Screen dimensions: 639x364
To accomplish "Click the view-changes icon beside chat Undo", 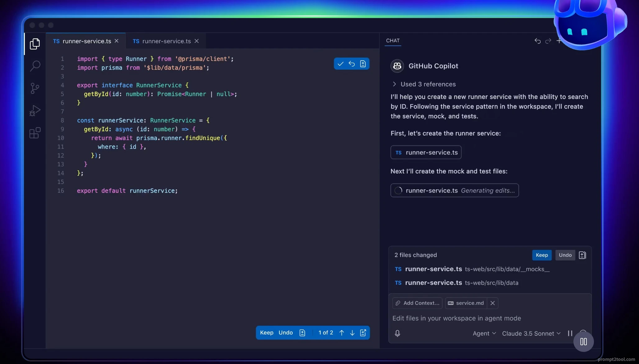I will coord(582,255).
